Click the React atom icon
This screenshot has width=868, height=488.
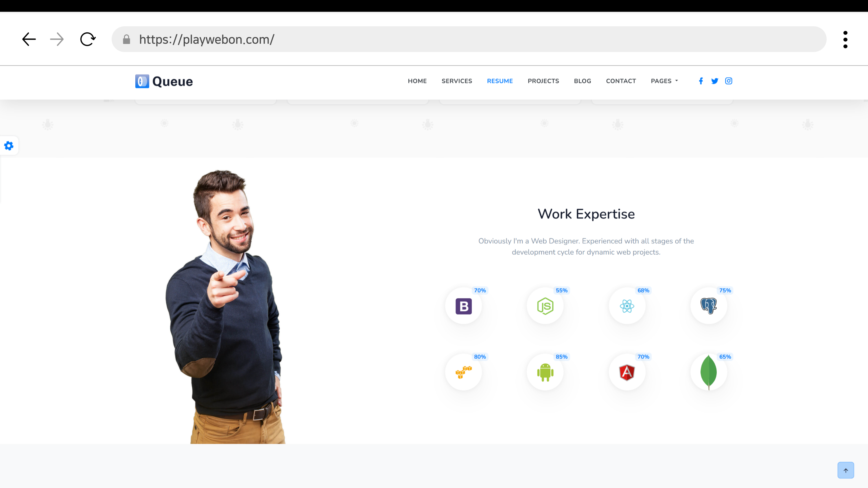(x=627, y=306)
